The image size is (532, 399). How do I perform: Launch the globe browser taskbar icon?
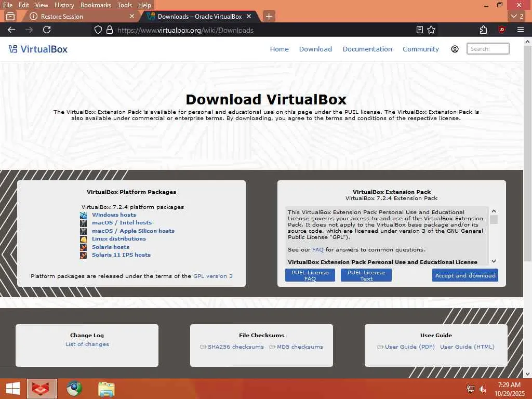74,389
